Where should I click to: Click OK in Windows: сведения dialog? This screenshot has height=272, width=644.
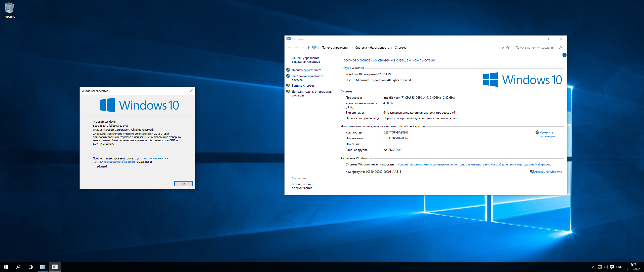coord(183,184)
